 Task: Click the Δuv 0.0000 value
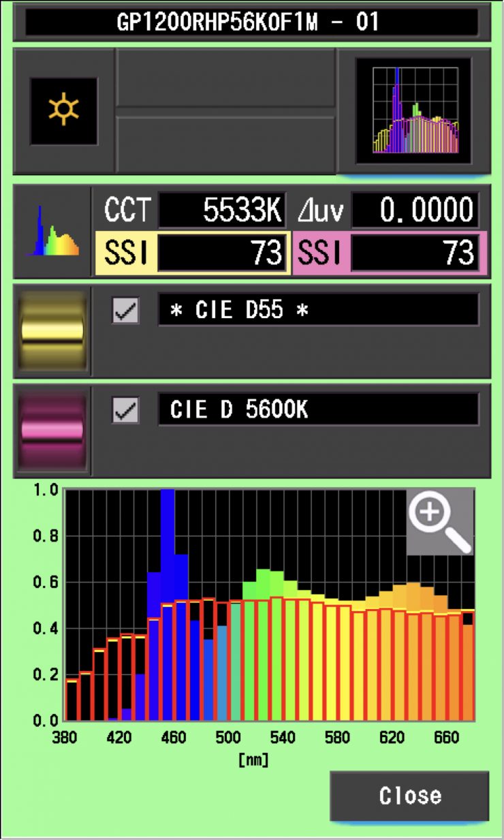(x=415, y=211)
